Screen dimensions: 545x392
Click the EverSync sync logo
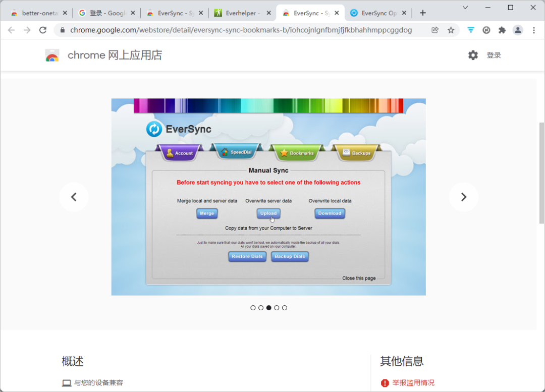pos(154,129)
